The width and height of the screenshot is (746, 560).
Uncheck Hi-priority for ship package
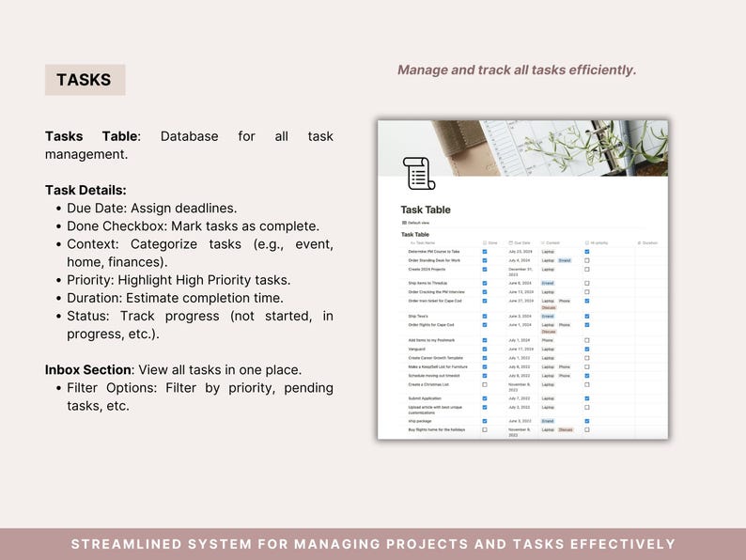click(586, 421)
